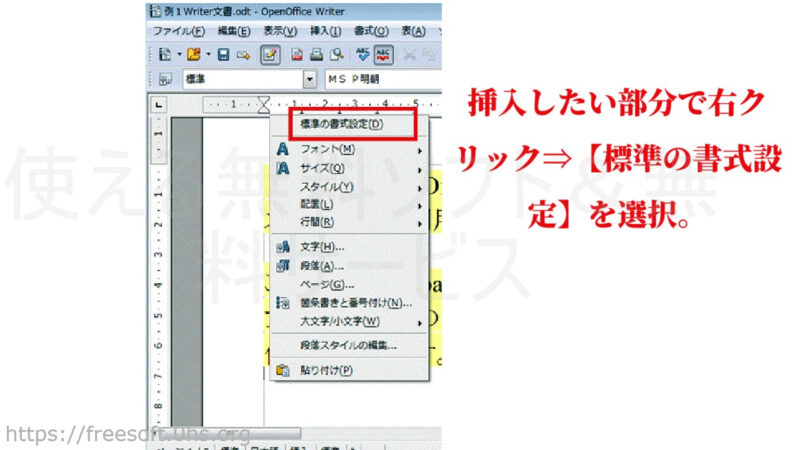Image resolution: width=800 pixels, height=450 pixels.
Task: Select 標準の書式設定(D) in the context menu
Action: 350,124
